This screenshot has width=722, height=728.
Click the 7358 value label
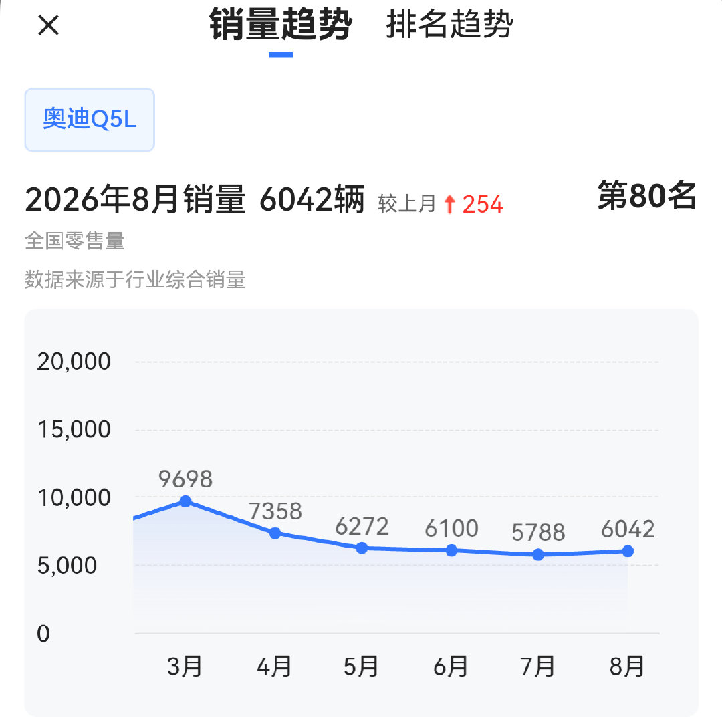275,511
